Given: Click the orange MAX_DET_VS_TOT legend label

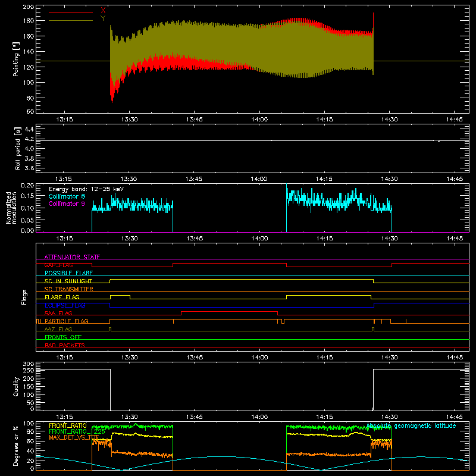Looking at the screenshot, I should click(74, 437).
